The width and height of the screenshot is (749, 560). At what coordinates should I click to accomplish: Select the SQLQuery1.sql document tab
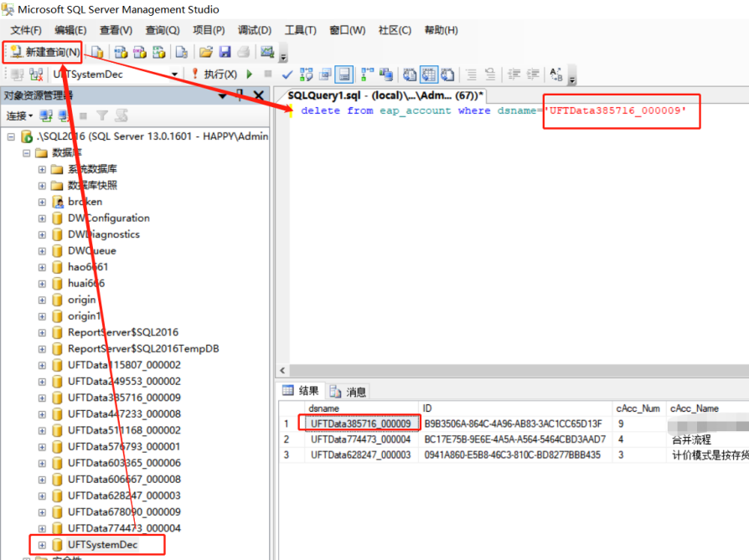click(x=385, y=95)
